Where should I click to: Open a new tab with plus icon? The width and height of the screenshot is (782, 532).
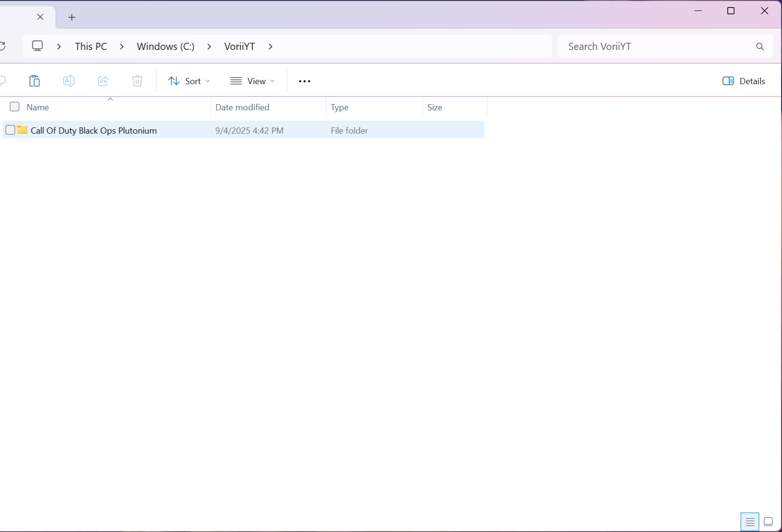tap(72, 18)
